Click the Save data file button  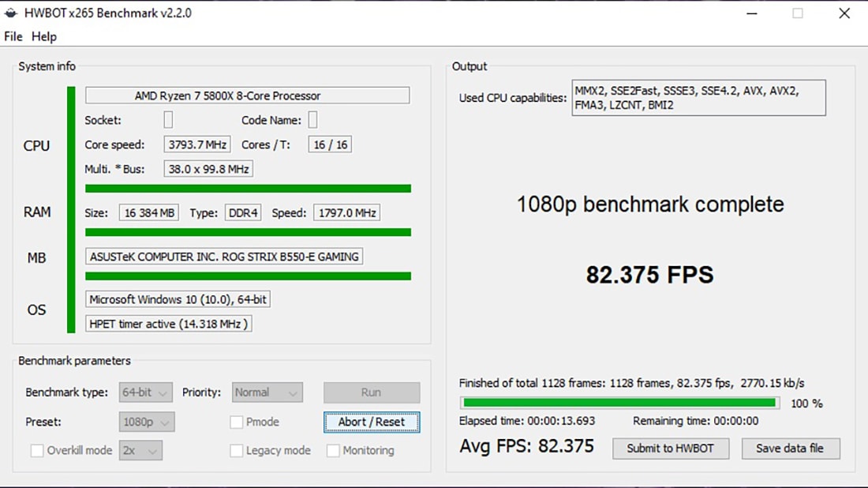point(790,449)
